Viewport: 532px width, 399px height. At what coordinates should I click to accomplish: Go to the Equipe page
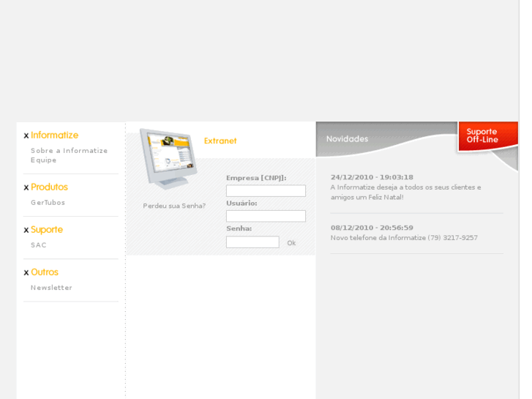[43, 160]
